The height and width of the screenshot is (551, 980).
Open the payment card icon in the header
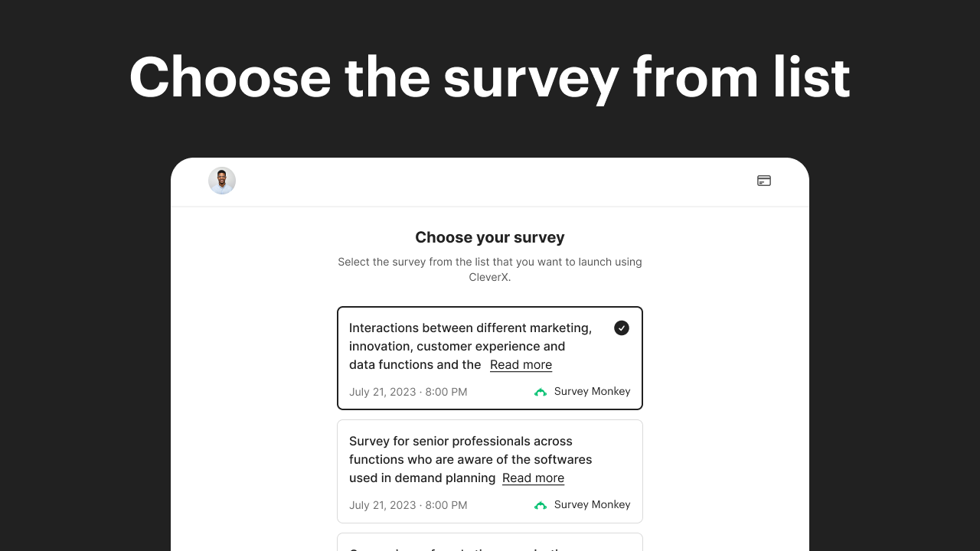point(763,181)
